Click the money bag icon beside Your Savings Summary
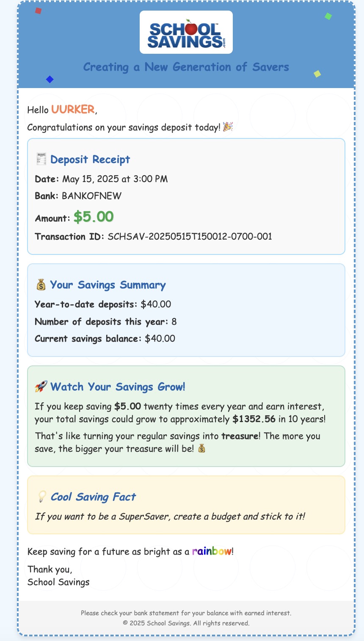The height and width of the screenshot is (641, 364). pyautogui.click(x=41, y=285)
